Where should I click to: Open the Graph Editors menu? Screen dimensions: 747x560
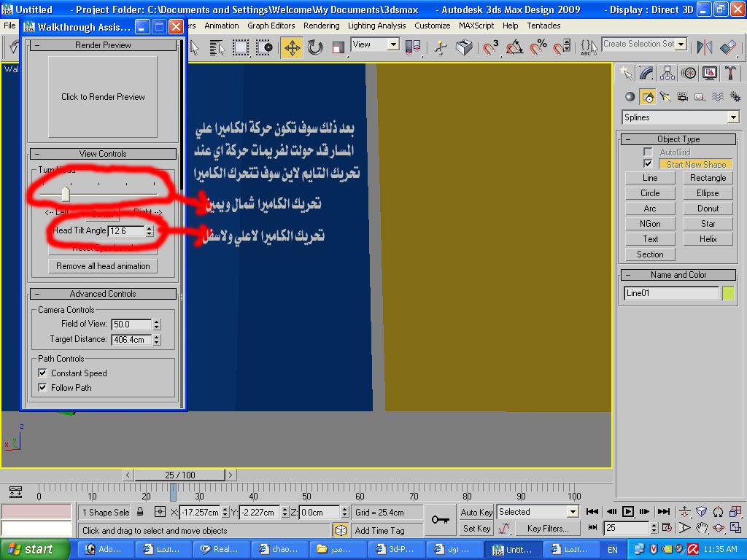point(271,26)
